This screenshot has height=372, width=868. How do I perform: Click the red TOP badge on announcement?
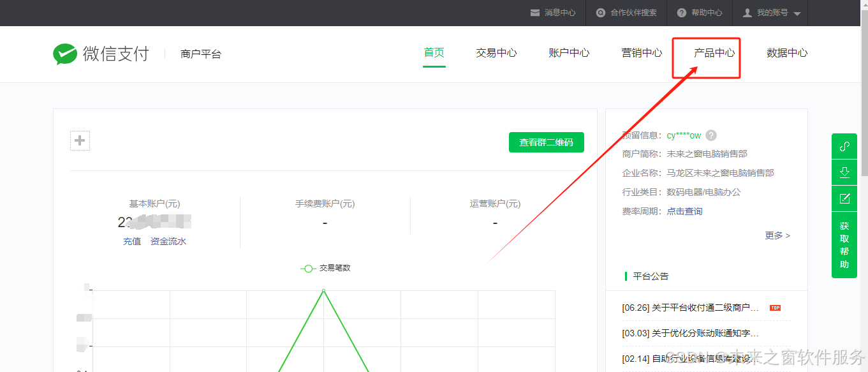click(775, 308)
